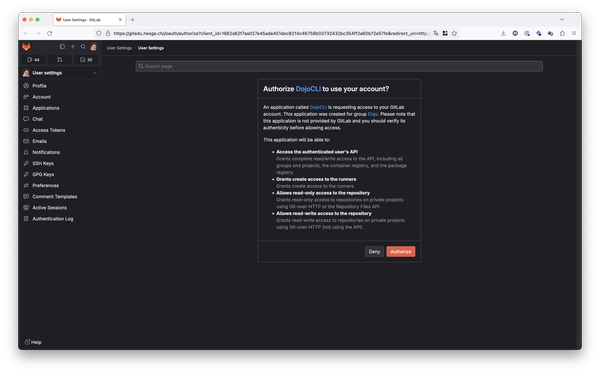Click the tracking protection shield icon
This screenshot has height=374, width=600.
99,33
